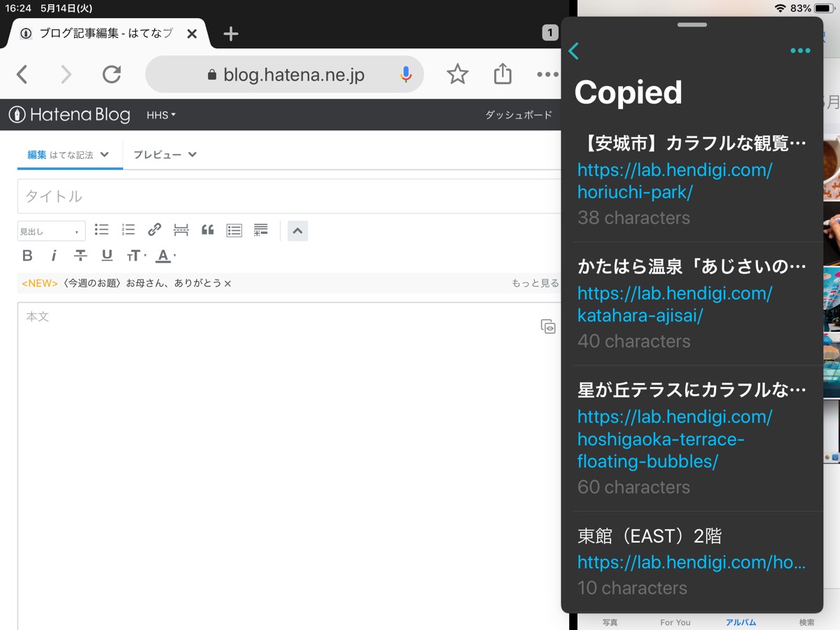Viewport: 840px width, 630px height.
Task: Click the Hatena Blog logo
Action: click(x=69, y=115)
